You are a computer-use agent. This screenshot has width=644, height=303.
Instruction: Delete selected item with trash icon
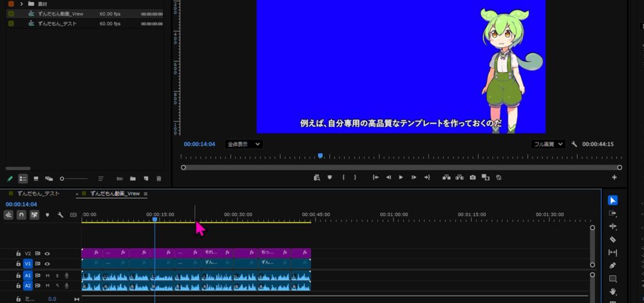click(x=158, y=179)
